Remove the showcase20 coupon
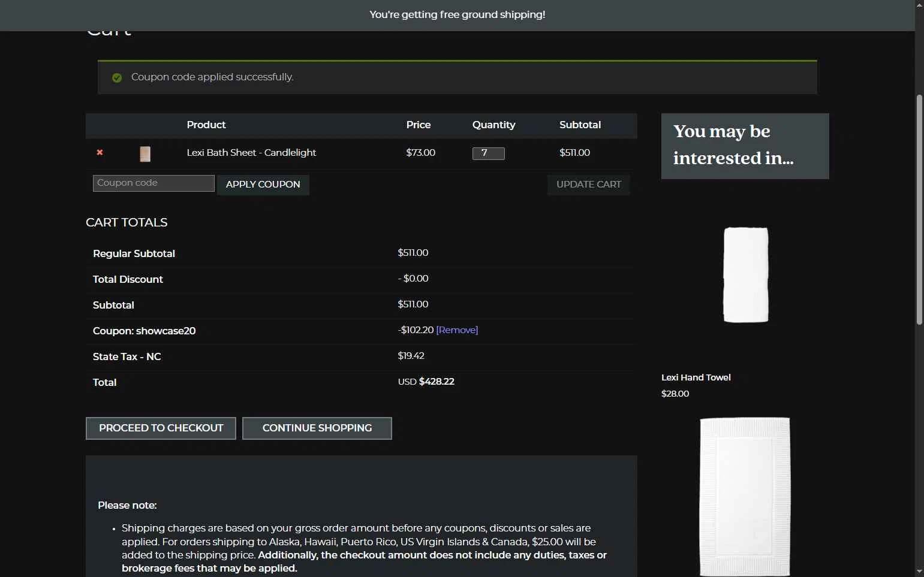This screenshot has height=577, width=924. click(457, 330)
